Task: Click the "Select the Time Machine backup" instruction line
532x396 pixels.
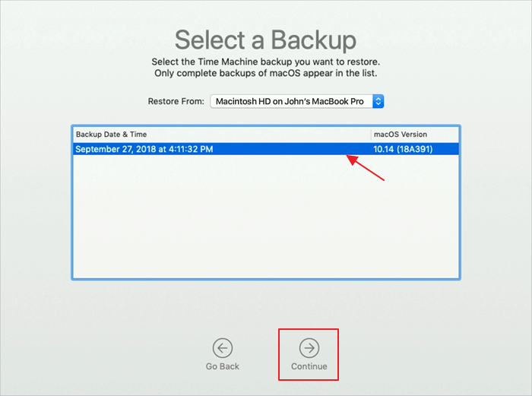Action: 265,62
